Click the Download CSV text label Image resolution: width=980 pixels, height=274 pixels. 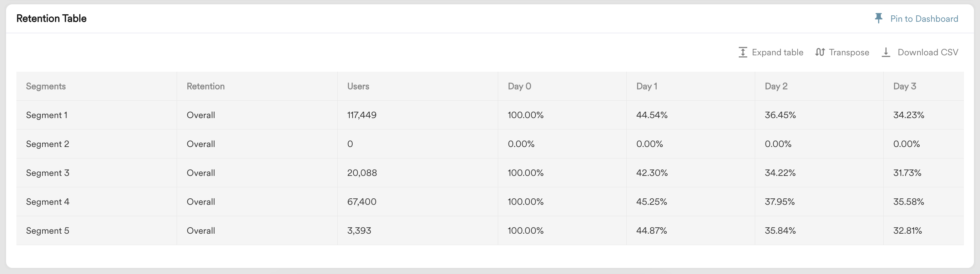(928, 52)
